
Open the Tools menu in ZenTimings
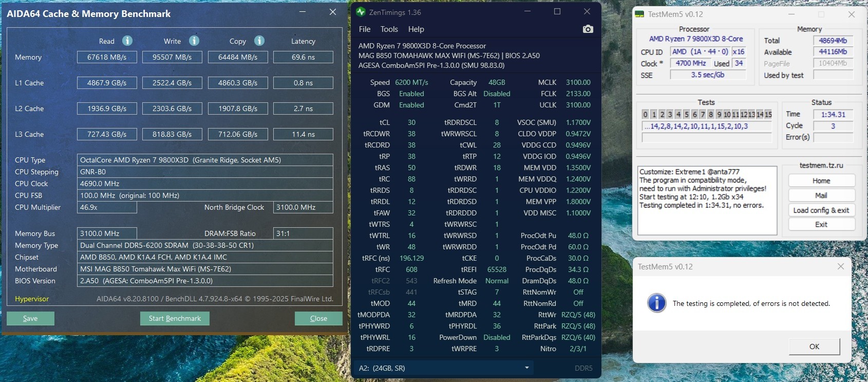[x=389, y=29]
